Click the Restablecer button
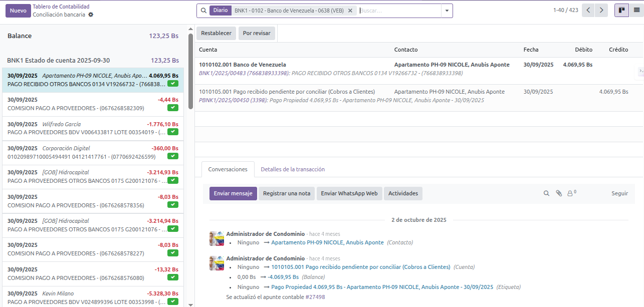The width and height of the screenshot is (644, 307). (x=216, y=33)
